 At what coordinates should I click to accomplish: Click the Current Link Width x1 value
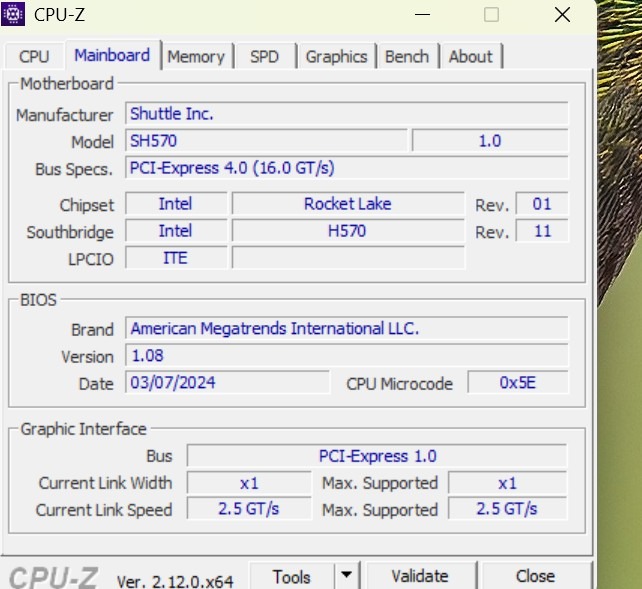click(x=249, y=483)
